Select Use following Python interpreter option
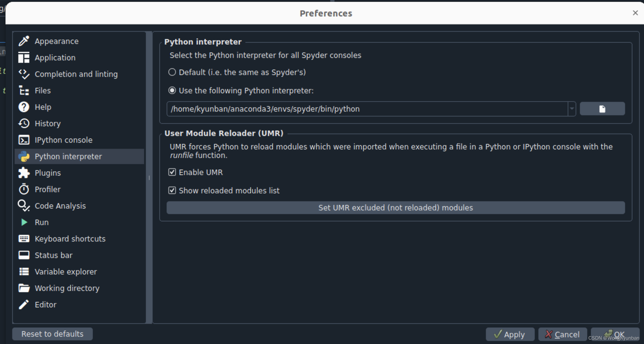 coord(172,90)
